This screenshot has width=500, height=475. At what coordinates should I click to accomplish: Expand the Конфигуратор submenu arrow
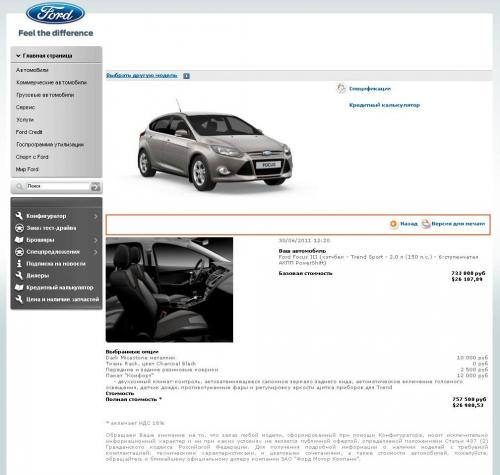coord(96,216)
